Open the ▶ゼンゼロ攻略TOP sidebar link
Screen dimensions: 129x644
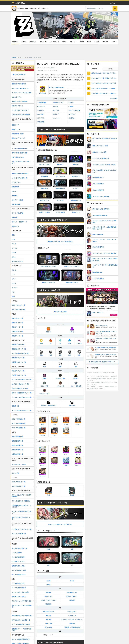(19, 74)
